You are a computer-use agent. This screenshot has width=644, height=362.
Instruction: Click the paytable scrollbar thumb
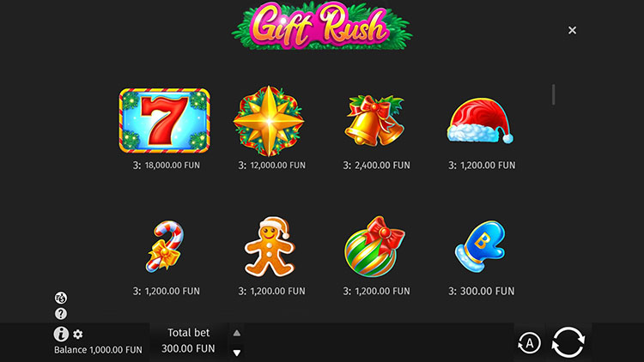(554, 95)
